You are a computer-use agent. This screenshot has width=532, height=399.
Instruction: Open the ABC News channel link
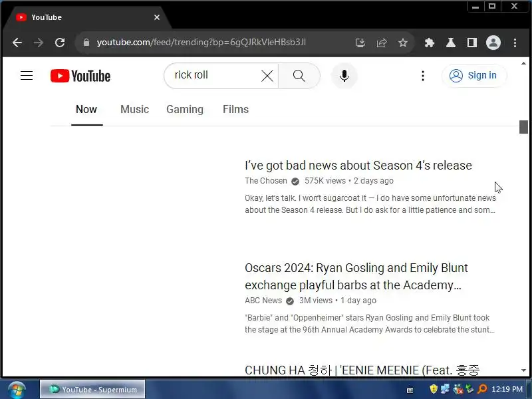pyautogui.click(x=263, y=301)
